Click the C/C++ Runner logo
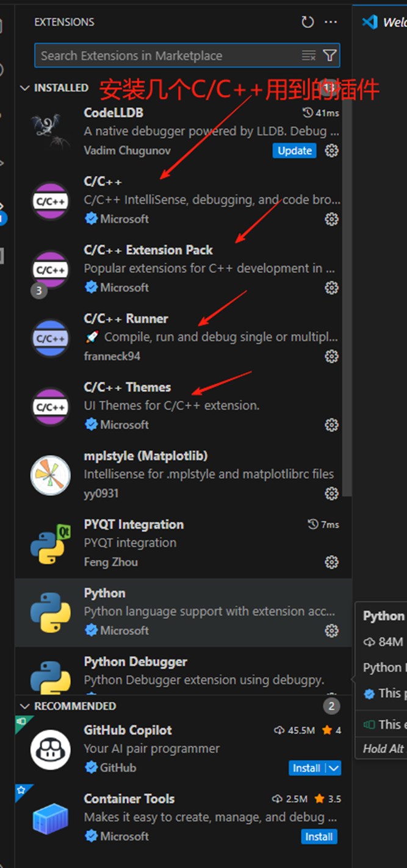This screenshot has height=868, width=407. pyautogui.click(x=51, y=338)
